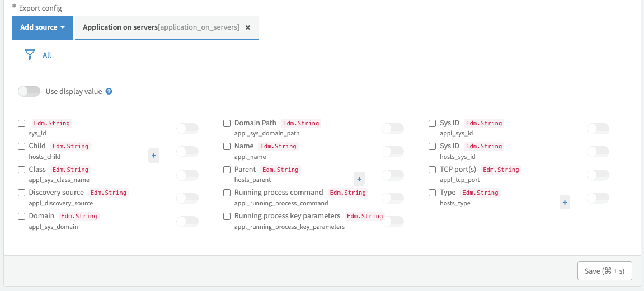Open the Add source dropdown
Screen dimensions: 644x291
click(43, 27)
